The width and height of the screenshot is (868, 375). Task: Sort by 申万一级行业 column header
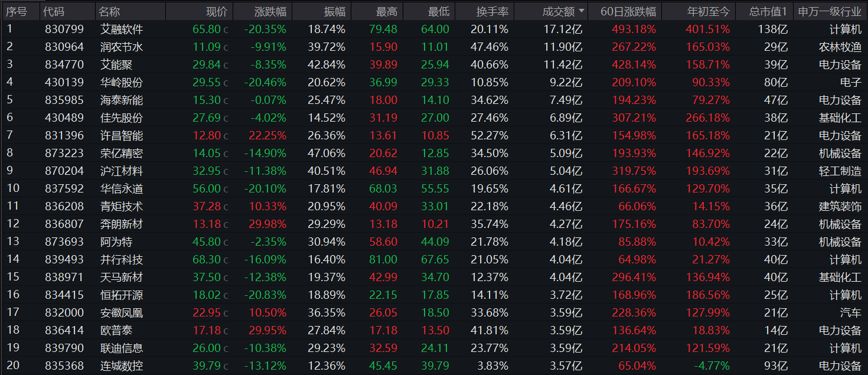pos(829,11)
